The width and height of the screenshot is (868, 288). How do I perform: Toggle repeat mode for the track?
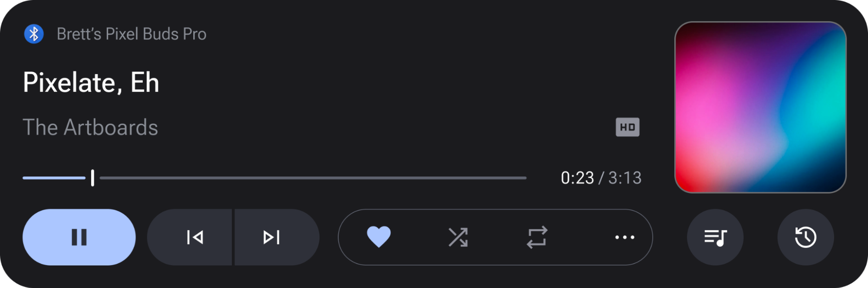tap(538, 237)
